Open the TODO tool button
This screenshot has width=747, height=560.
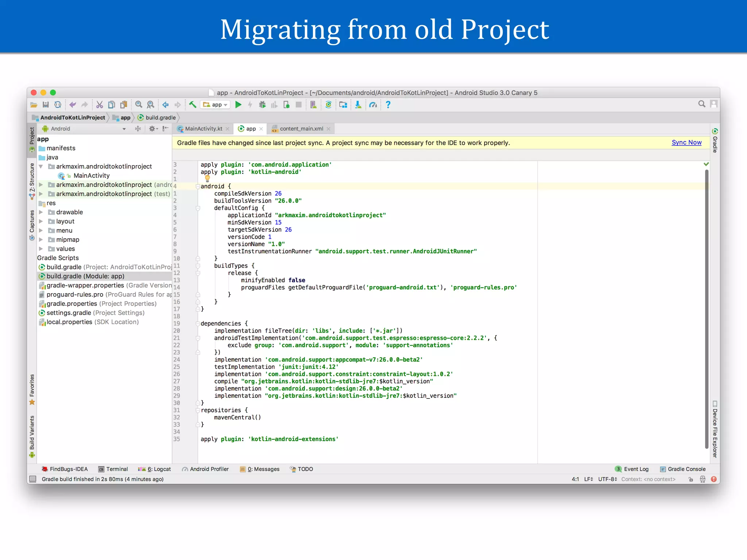(301, 469)
